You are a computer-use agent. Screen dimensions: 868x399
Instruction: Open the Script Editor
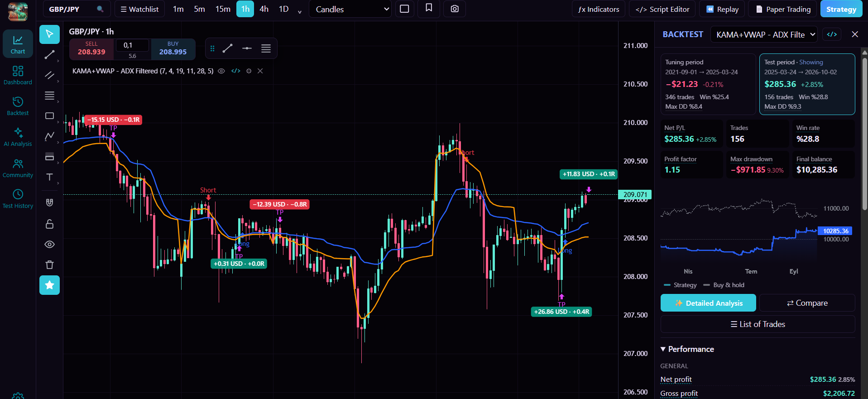click(662, 9)
